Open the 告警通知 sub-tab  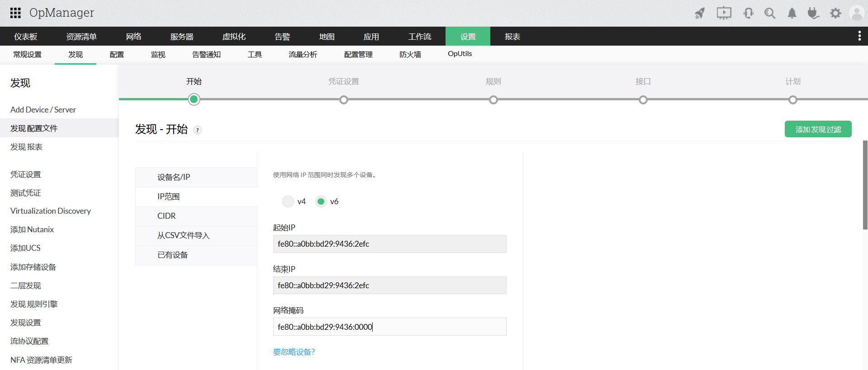(x=206, y=55)
